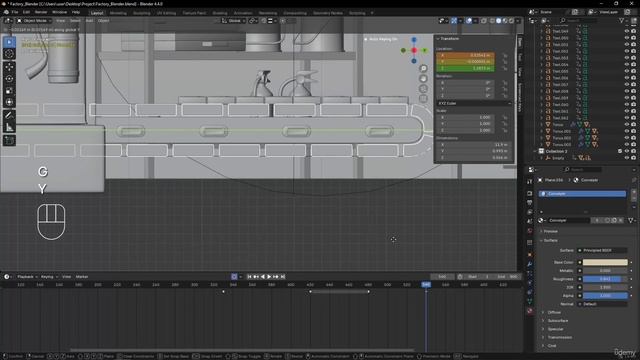The image size is (640, 360).
Task: Switch perspective/orthographic grid icon in viewport
Action: (x=423, y=98)
